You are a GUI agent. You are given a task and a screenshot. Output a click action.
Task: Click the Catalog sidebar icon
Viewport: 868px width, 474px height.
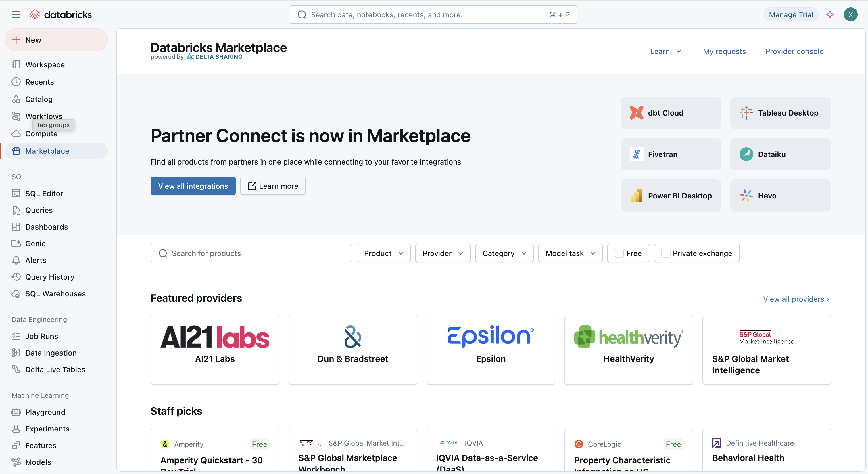(x=16, y=99)
